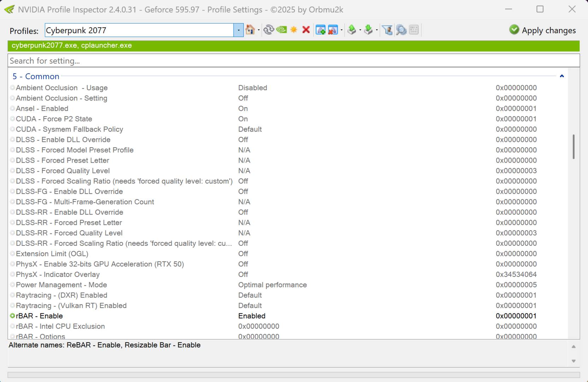This screenshot has height=382, width=588.
Task: Delete the Cyberpunk 2077 profile
Action: pyautogui.click(x=306, y=30)
